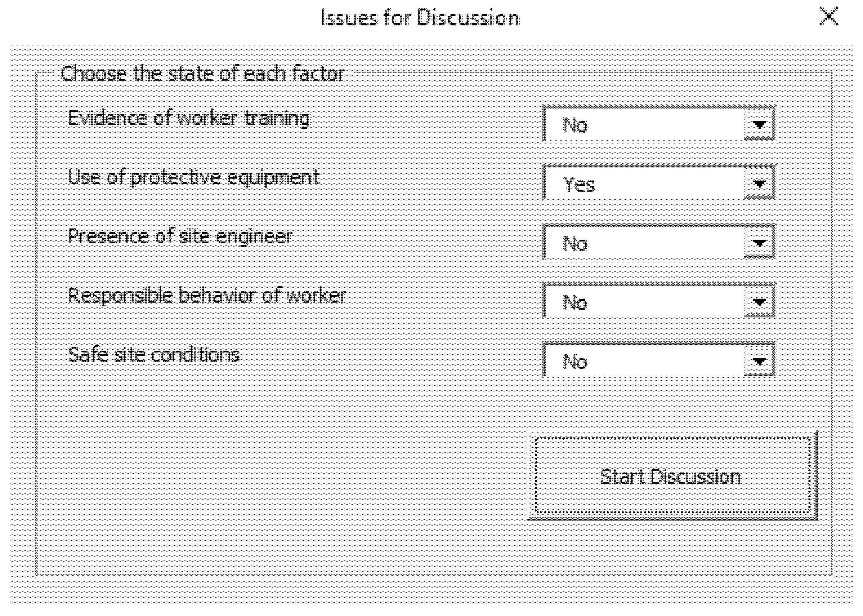Click the Presence of site engineer dropdown arrow
Image resolution: width=863 pixels, height=616 pixels.
pos(759,243)
